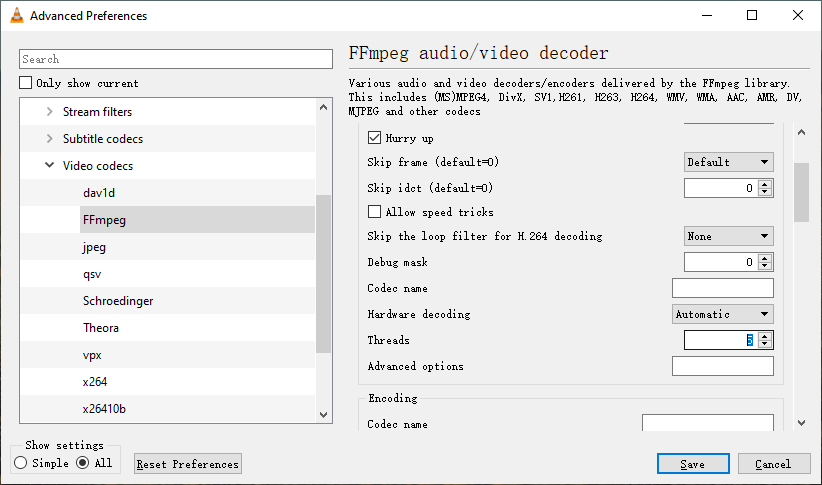Click the tree panel scroll up arrow
Viewport: 822px width, 485px height.
pos(323,107)
